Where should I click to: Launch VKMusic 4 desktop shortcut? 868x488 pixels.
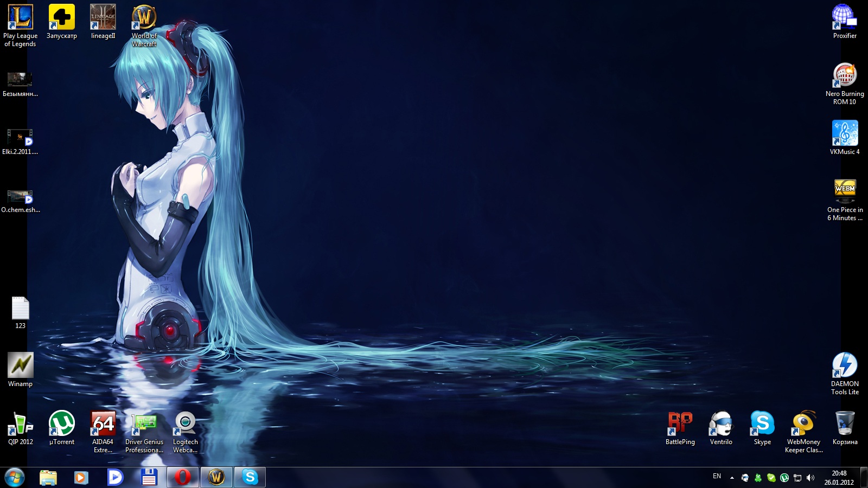click(x=845, y=138)
